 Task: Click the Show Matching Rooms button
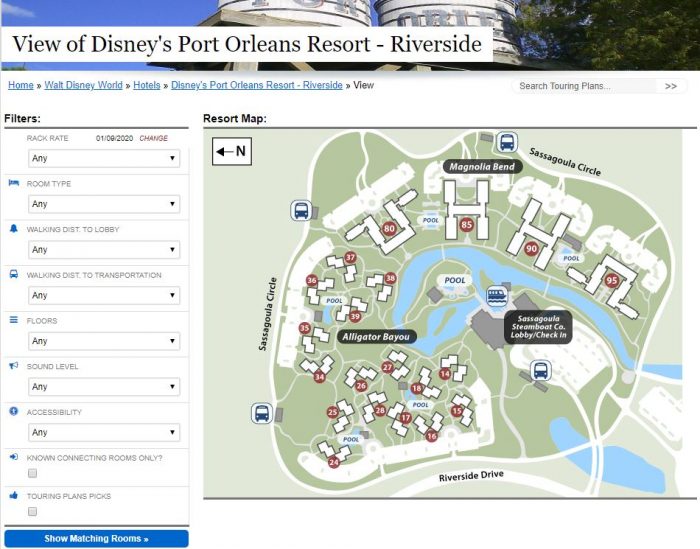pos(96,539)
